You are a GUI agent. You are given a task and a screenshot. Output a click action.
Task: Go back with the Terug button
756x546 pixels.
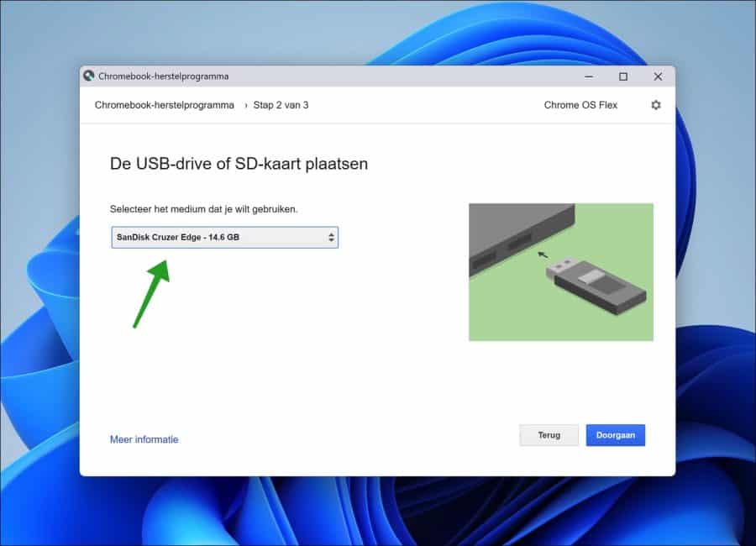[x=549, y=435]
